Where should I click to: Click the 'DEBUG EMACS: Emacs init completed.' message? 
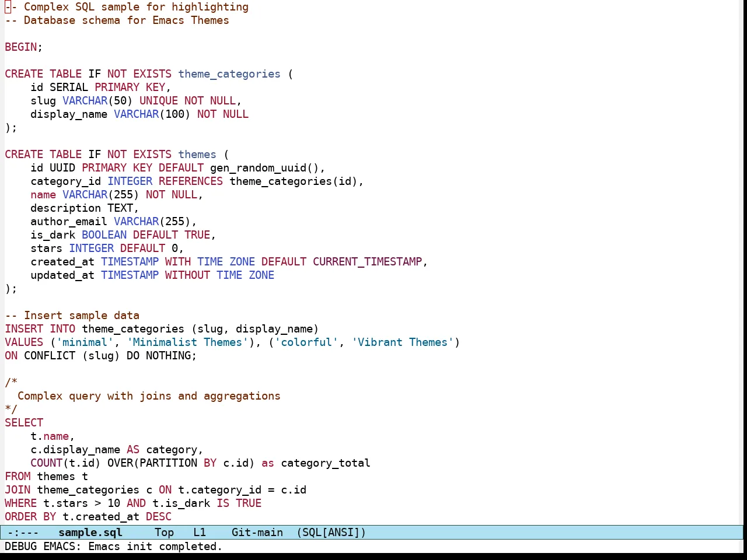[x=113, y=546]
